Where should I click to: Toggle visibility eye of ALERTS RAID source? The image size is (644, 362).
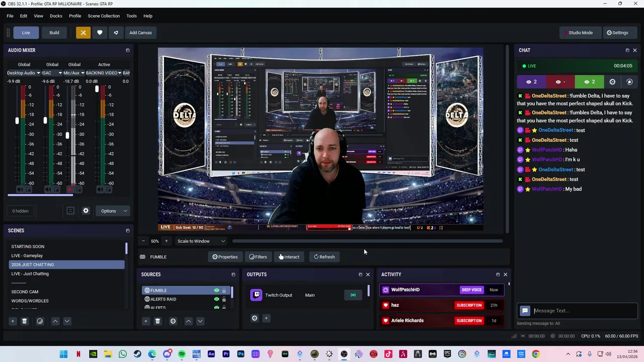click(x=216, y=299)
